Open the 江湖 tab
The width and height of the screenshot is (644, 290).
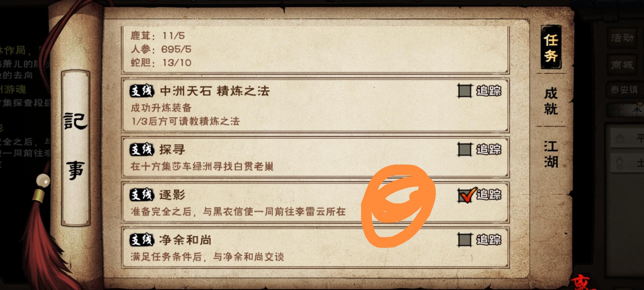[x=551, y=154]
